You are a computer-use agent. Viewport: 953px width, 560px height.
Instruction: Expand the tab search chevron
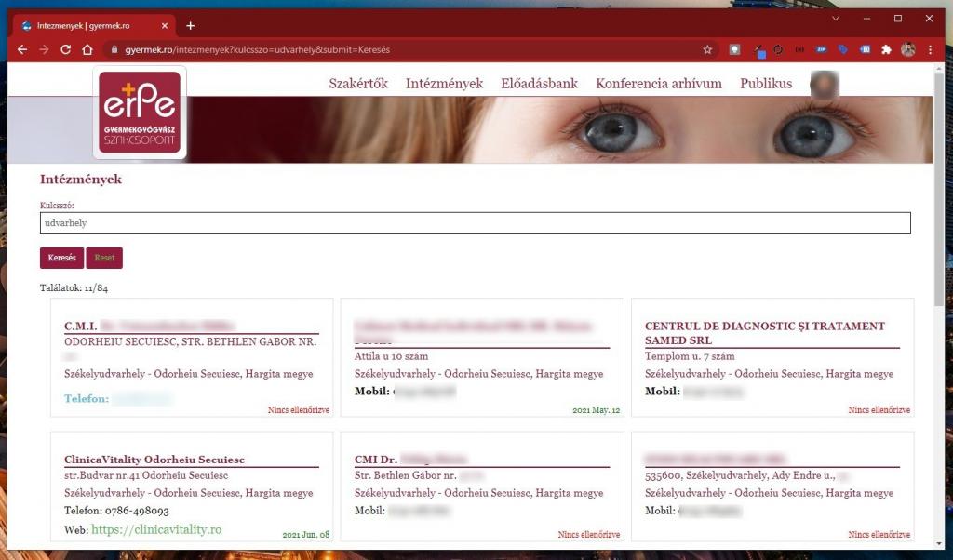pos(835,19)
